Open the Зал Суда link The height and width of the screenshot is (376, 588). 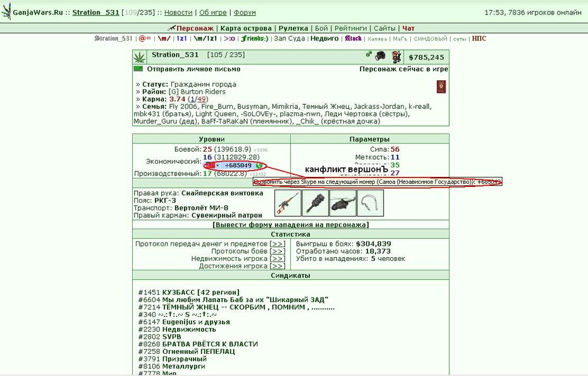click(x=290, y=39)
